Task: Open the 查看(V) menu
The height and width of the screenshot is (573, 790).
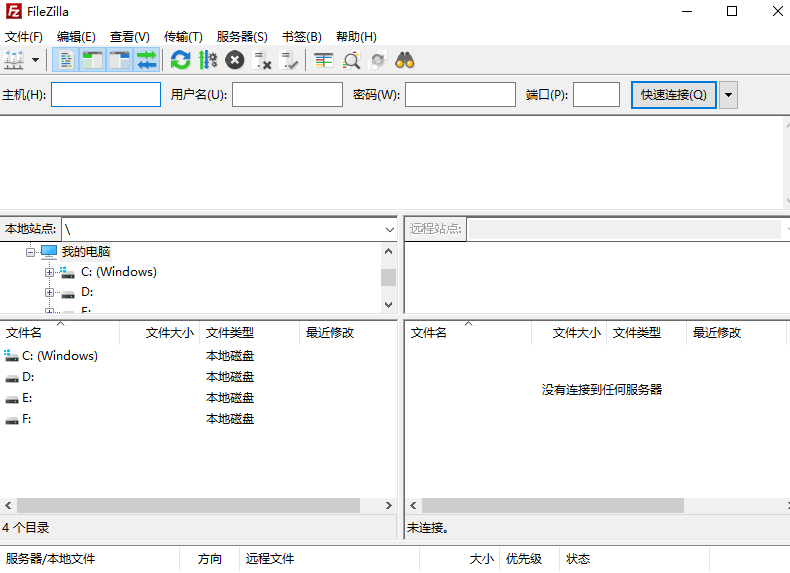Action: tap(129, 37)
